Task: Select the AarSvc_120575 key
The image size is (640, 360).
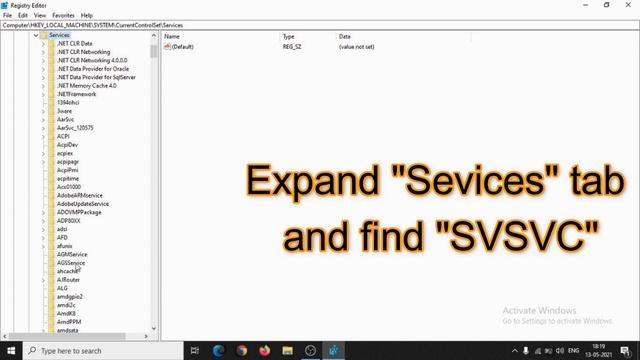Action: click(x=75, y=128)
